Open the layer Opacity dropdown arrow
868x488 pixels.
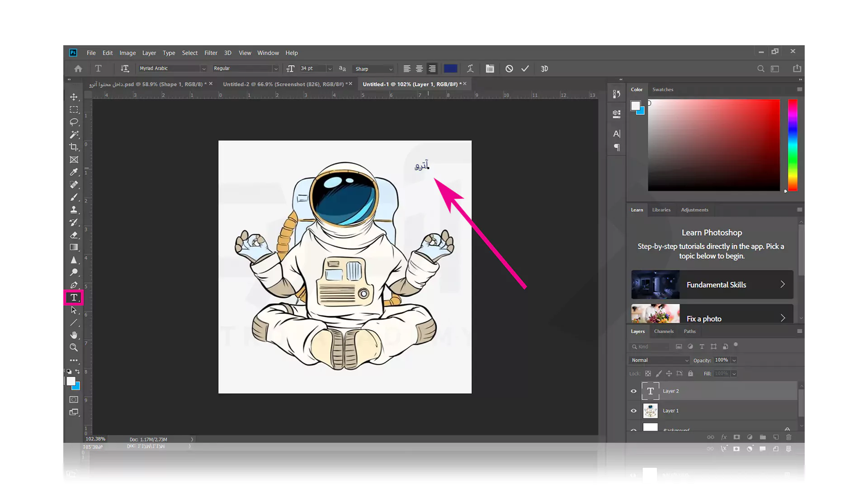pos(734,360)
